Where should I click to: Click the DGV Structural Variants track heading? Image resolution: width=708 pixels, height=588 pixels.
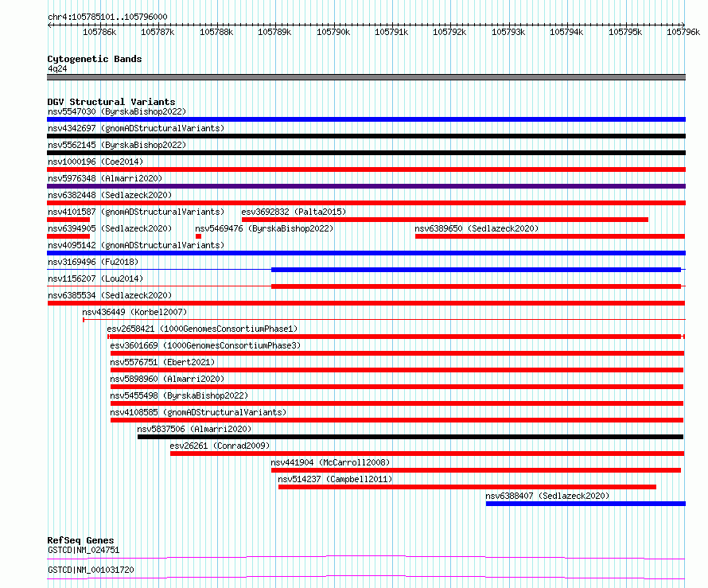[x=111, y=102]
